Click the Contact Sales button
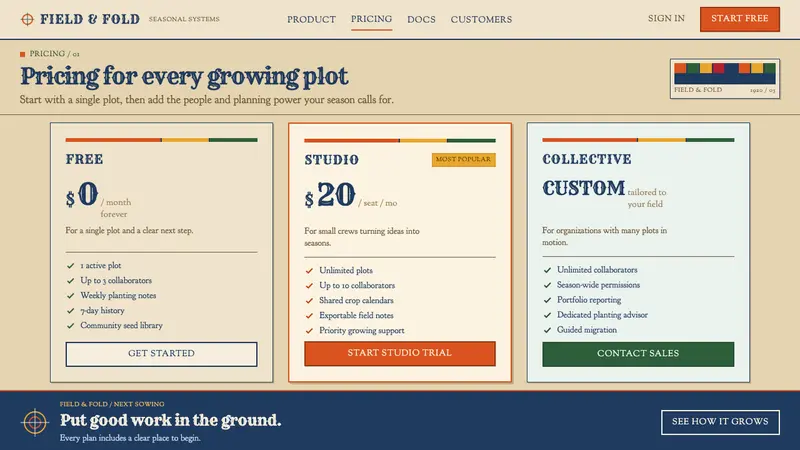The width and height of the screenshot is (800, 450). [x=638, y=354]
